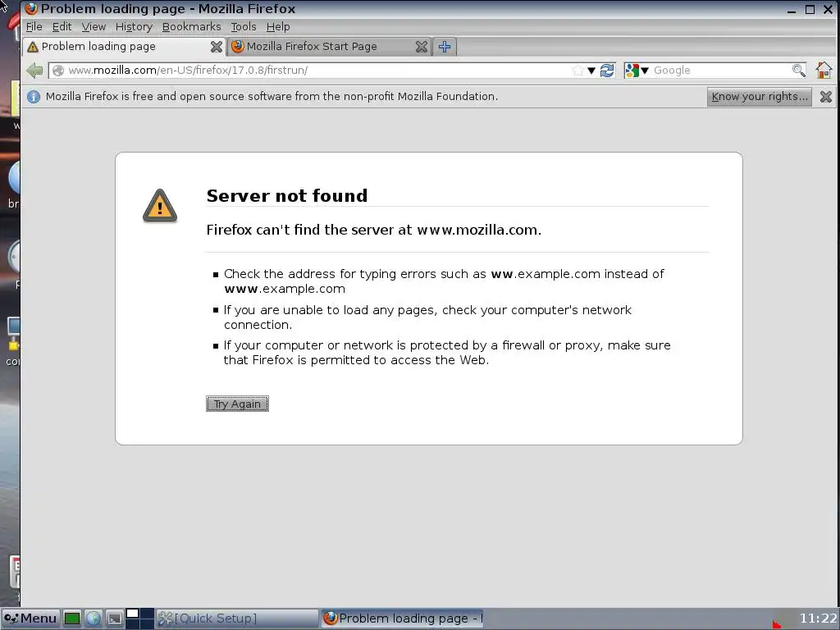The height and width of the screenshot is (630, 840).
Task: Switch workspace using the taskbar pager
Action: [139, 619]
